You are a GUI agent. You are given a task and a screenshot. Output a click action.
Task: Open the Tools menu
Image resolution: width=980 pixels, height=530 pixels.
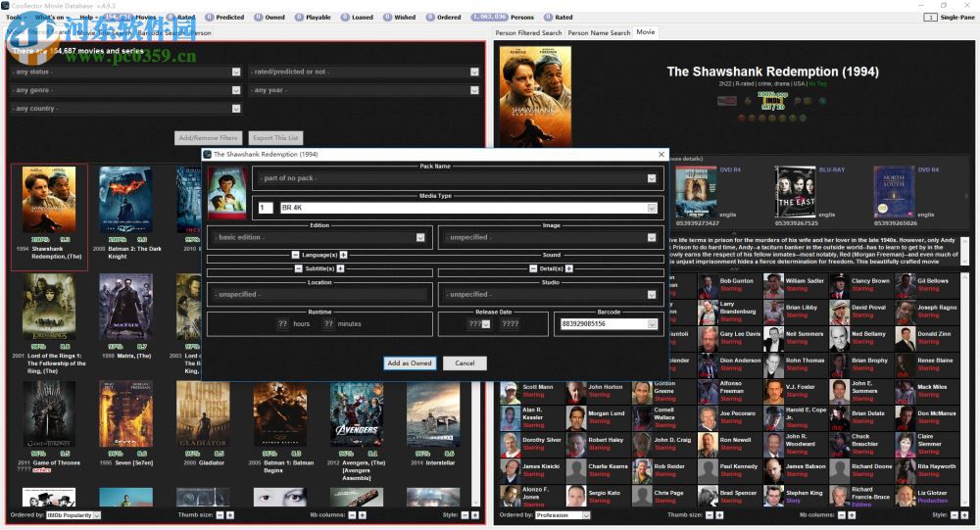[14, 18]
